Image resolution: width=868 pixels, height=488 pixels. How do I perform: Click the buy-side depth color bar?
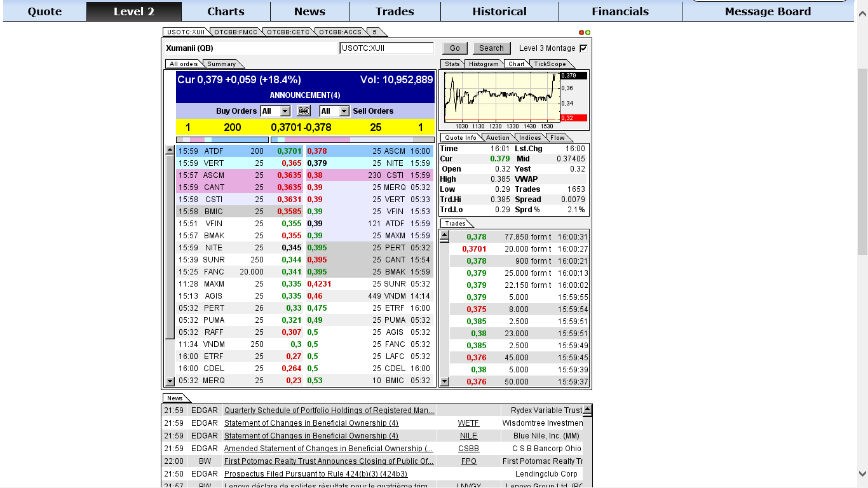[222, 140]
